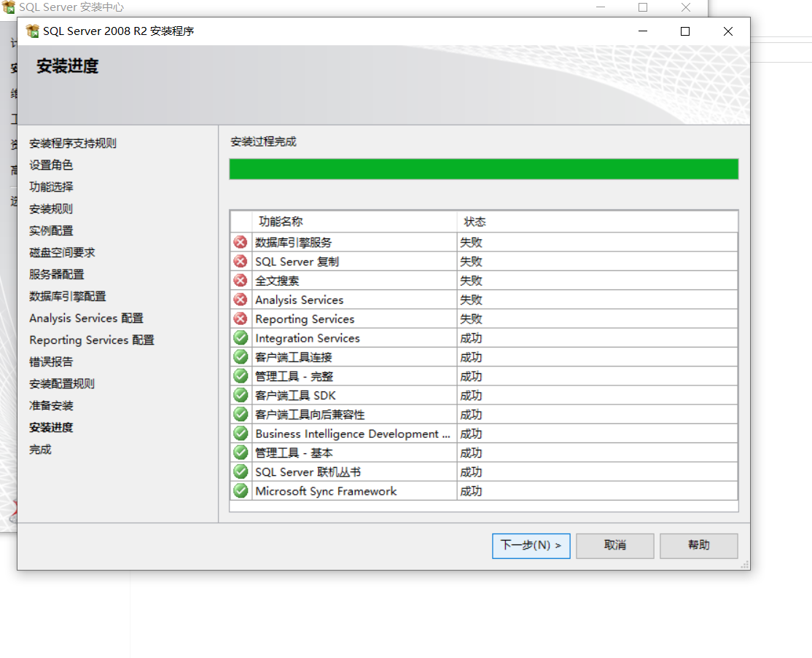Screen dimensions: 812x658
Task: Click the check icon beside Business Intelligence Development
Action: [x=241, y=434]
